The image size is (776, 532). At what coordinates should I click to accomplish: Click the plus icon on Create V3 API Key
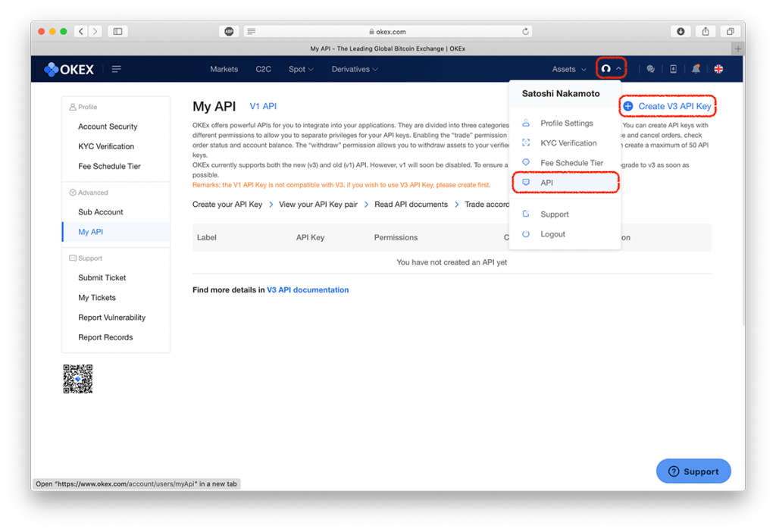(628, 106)
